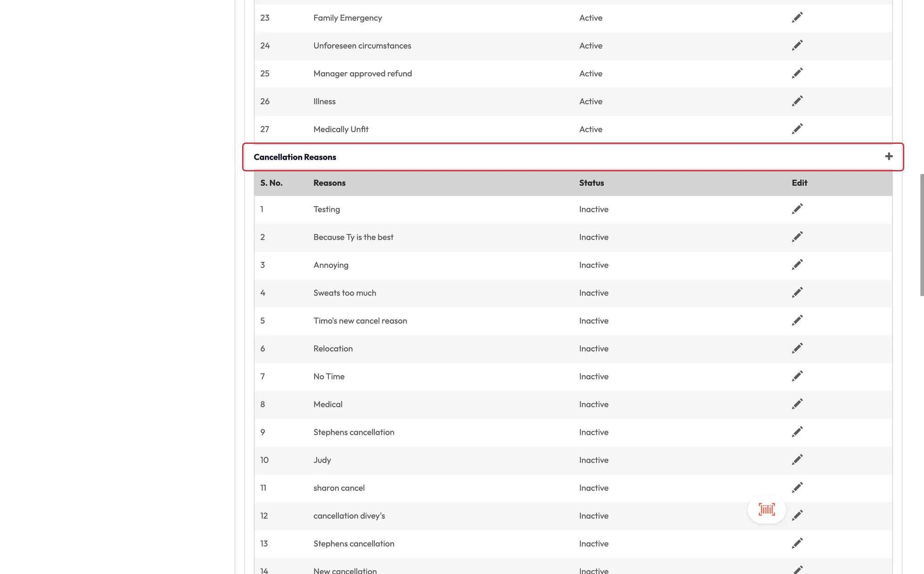Click the Reasons column header
The height and width of the screenshot is (574, 924).
pos(329,183)
